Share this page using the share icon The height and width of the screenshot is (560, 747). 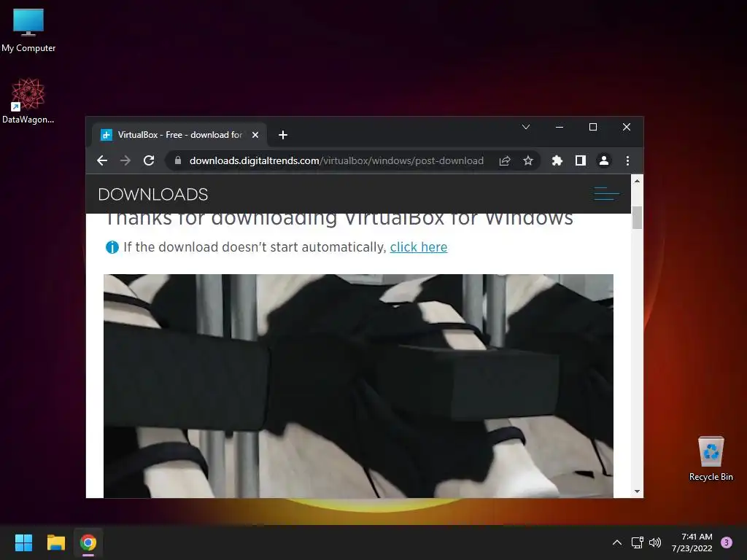(505, 160)
